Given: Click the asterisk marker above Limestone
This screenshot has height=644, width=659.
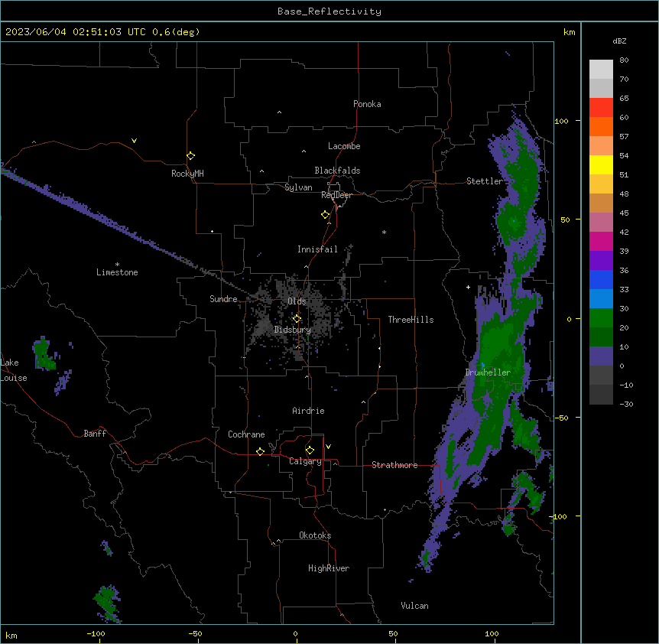Looking at the screenshot, I should click(117, 265).
